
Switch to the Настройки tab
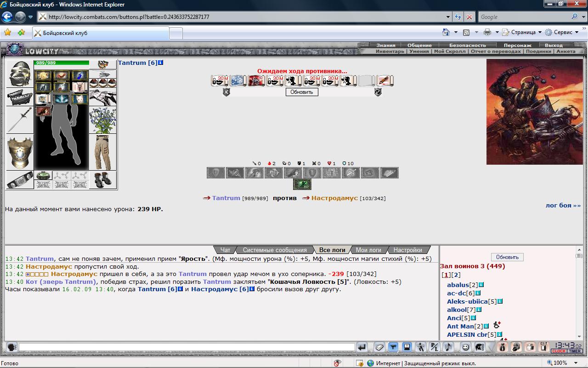click(x=407, y=250)
